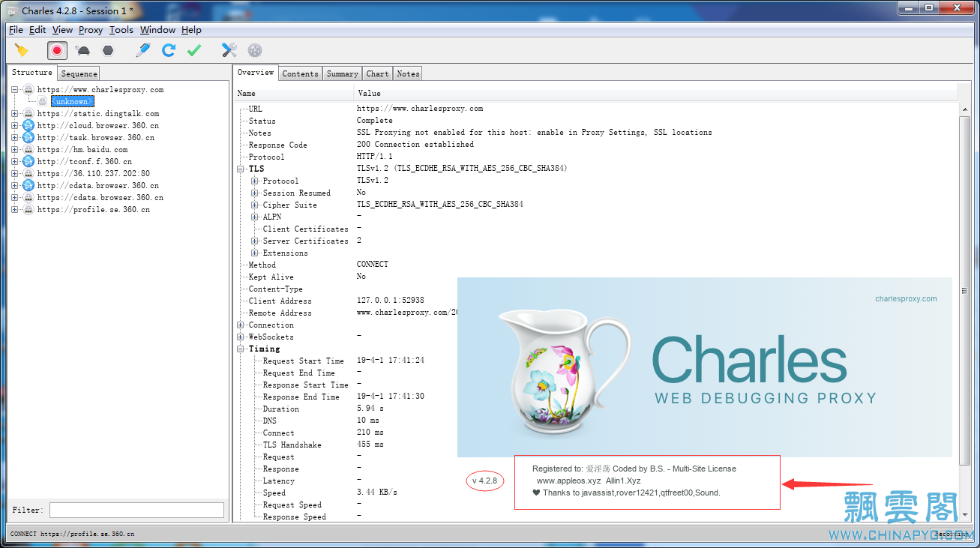Screen dimensions: 980x548
Task: Click the Name column header
Action: point(293,93)
